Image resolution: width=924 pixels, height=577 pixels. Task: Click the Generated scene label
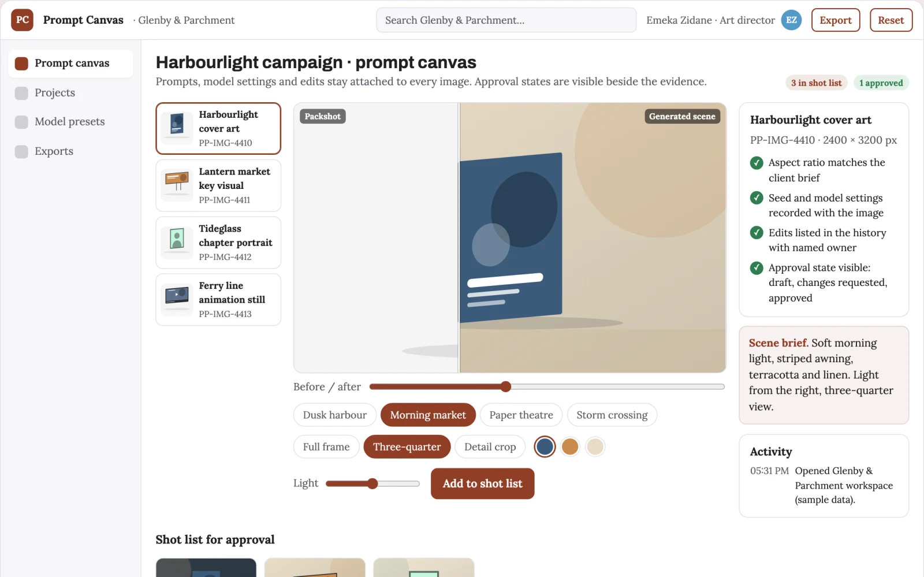(682, 116)
